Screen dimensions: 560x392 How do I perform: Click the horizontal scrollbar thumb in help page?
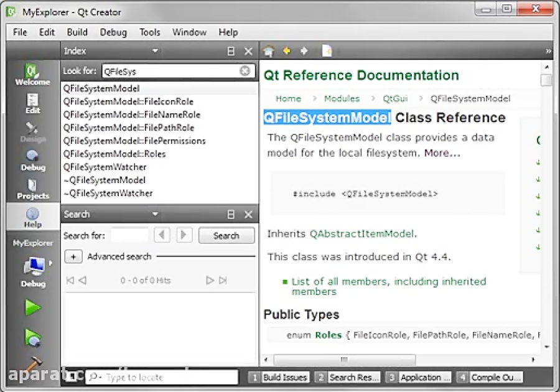(344, 359)
